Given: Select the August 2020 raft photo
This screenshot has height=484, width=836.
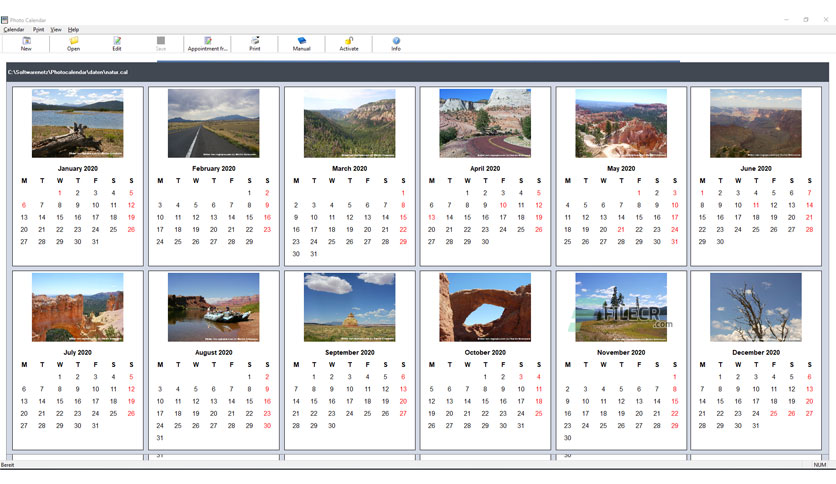Looking at the screenshot, I should coord(213,307).
